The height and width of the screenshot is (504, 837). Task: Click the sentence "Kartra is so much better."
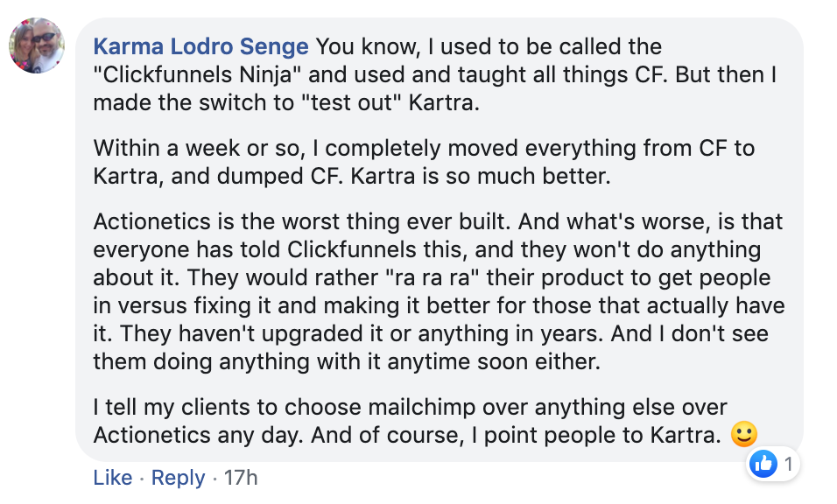coord(486,175)
